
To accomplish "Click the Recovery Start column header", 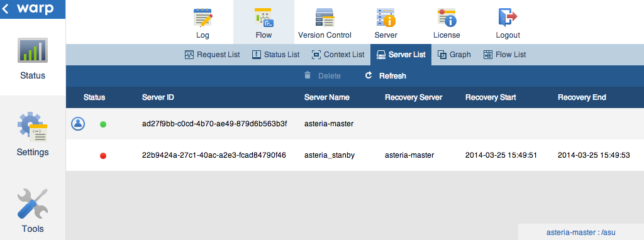I will pos(491,97).
